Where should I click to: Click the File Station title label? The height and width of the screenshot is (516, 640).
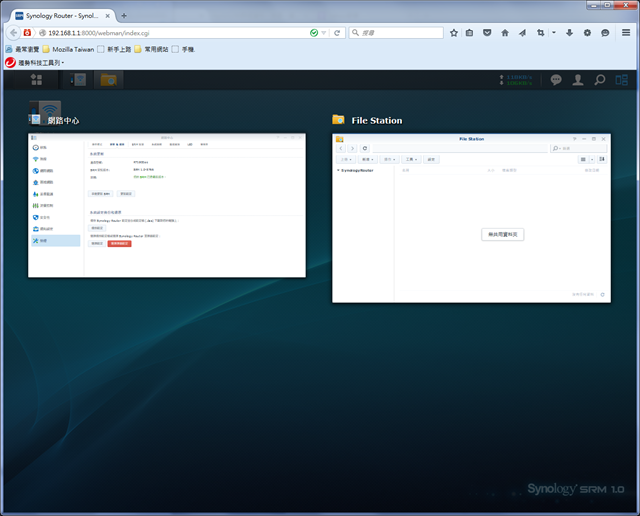click(377, 120)
